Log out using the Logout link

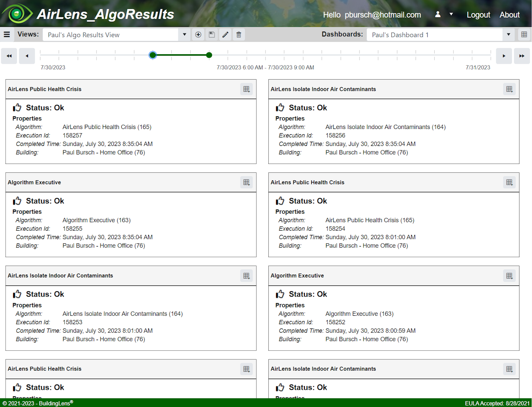(478, 15)
